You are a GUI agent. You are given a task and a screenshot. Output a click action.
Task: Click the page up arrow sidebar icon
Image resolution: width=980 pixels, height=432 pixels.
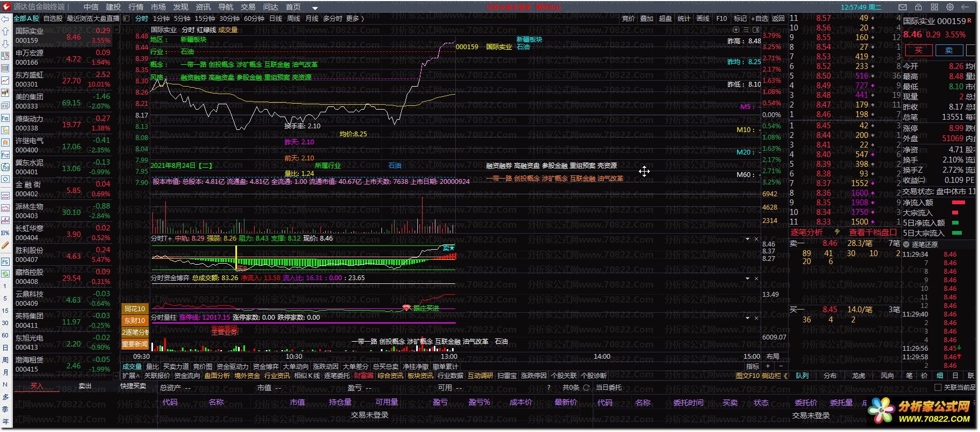click(5, 32)
